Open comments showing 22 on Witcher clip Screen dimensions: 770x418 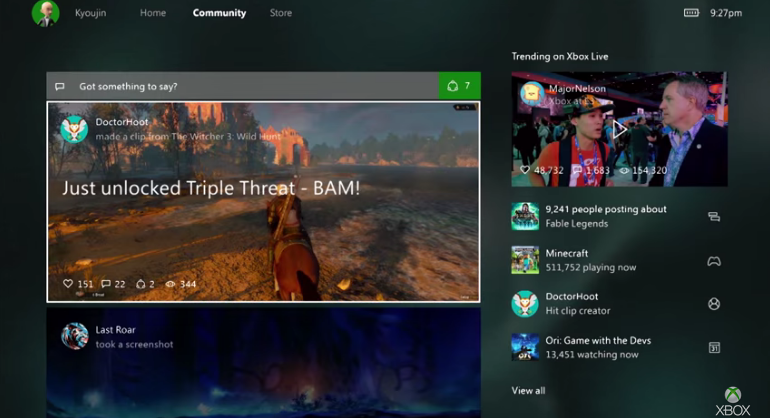106,283
